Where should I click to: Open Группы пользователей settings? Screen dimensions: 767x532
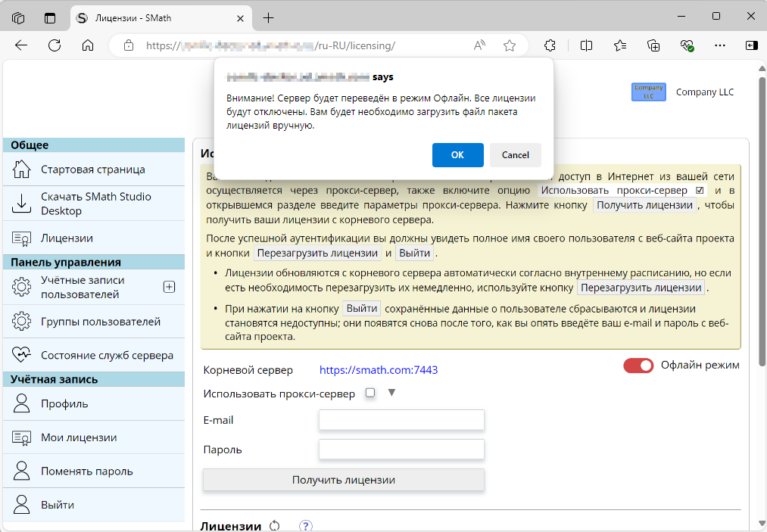pyautogui.click(x=101, y=322)
